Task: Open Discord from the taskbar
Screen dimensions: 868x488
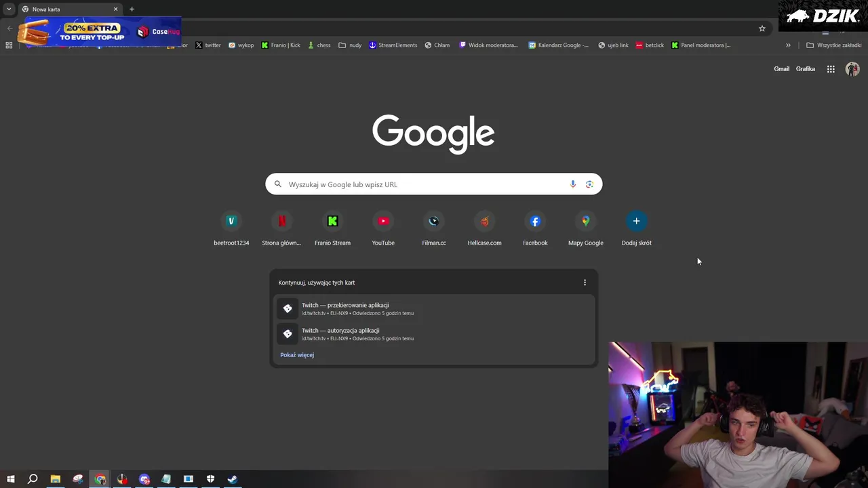Action: [x=144, y=479]
